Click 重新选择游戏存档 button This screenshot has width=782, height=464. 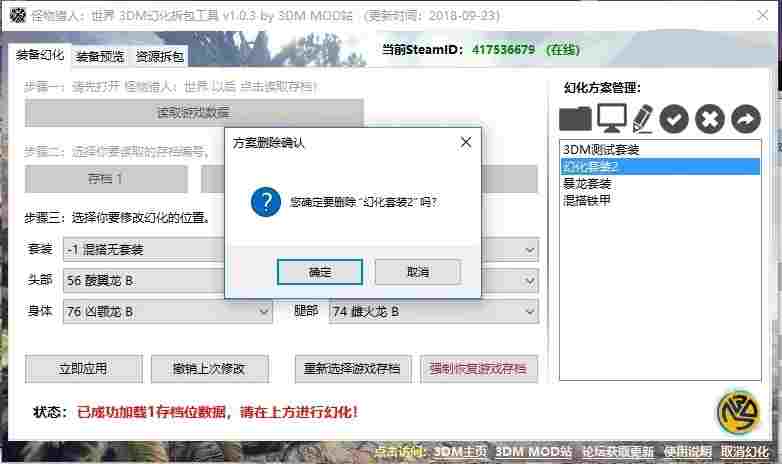click(x=353, y=369)
